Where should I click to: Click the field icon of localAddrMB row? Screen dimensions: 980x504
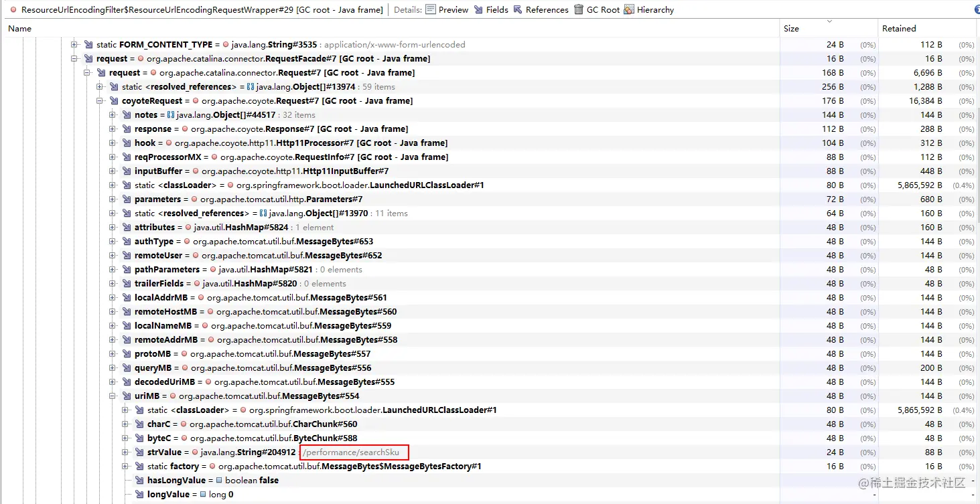[x=127, y=298]
